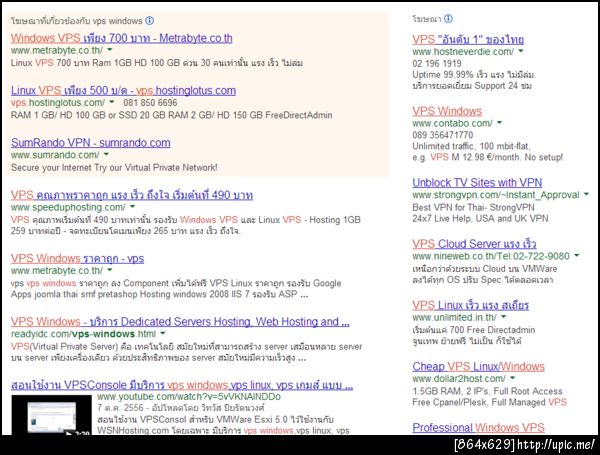Open VPS hostneverdie sidebar ad title
Image resolution: width=600 pixels, height=455 pixels.
[468, 39]
